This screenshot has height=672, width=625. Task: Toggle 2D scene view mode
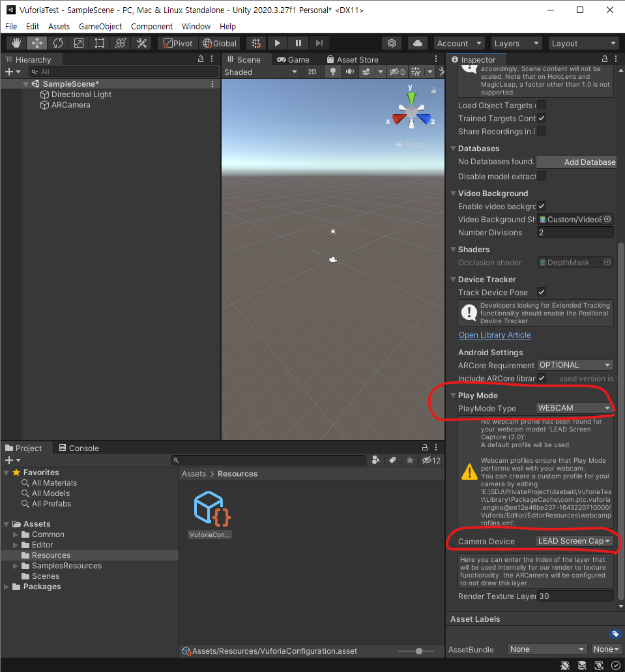[312, 72]
